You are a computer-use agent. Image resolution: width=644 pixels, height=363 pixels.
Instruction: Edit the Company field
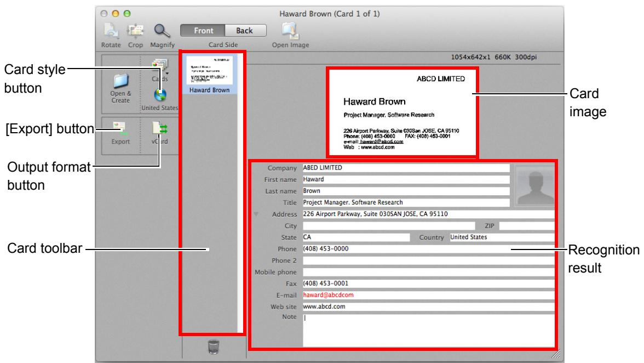click(x=406, y=168)
